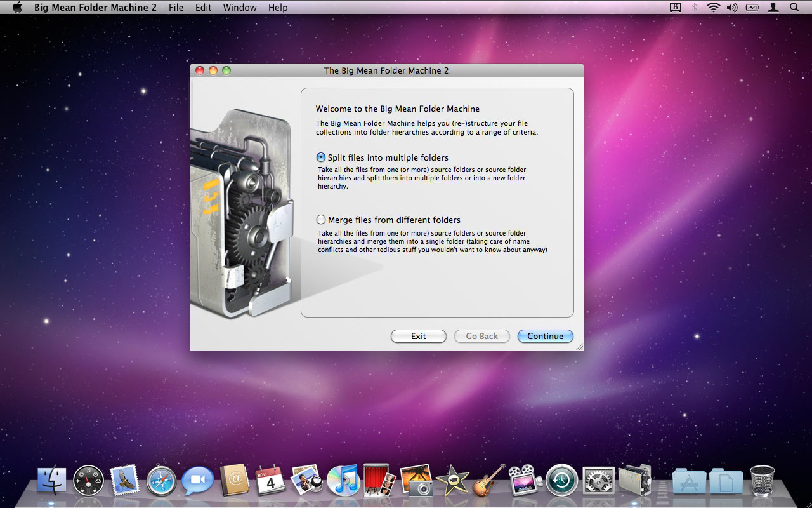Click the green zoom window button

[x=226, y=70]
